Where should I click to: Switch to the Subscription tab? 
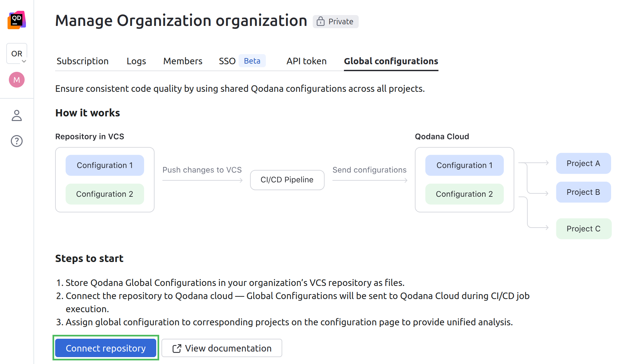pos(82,61)
